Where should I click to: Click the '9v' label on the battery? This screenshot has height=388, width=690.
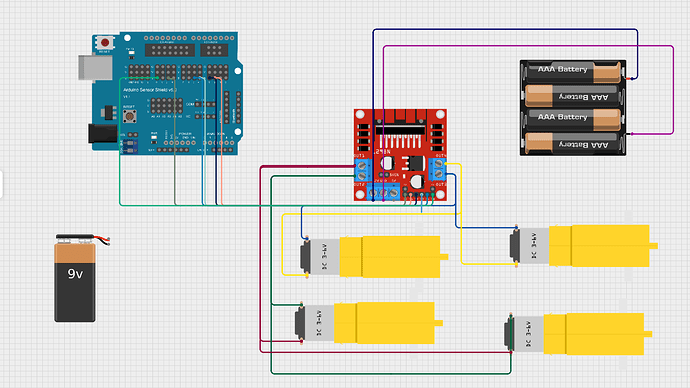(75, 274)
